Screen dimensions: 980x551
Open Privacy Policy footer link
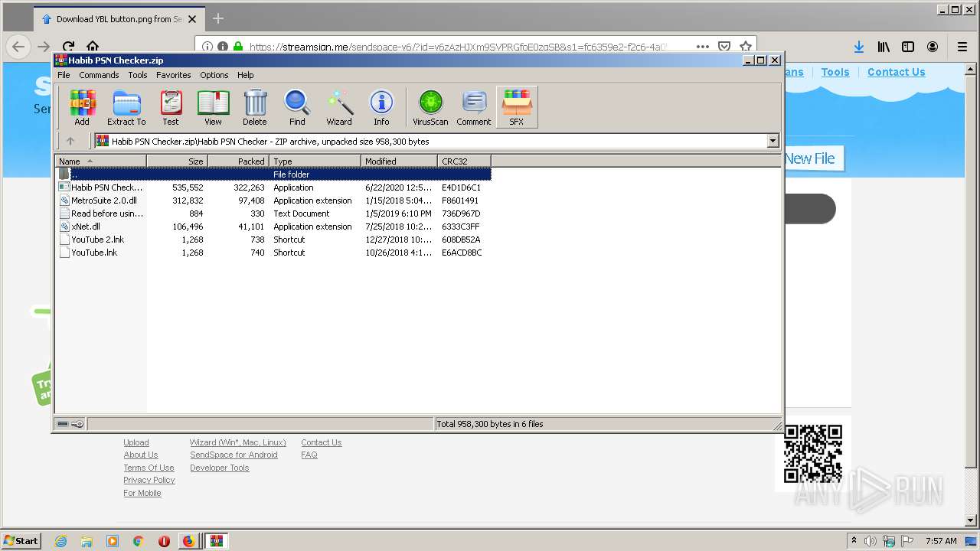coord(149,480)
